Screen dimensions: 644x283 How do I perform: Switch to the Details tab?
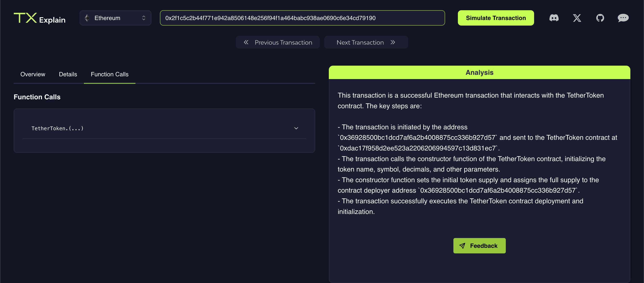pos(67,74)
